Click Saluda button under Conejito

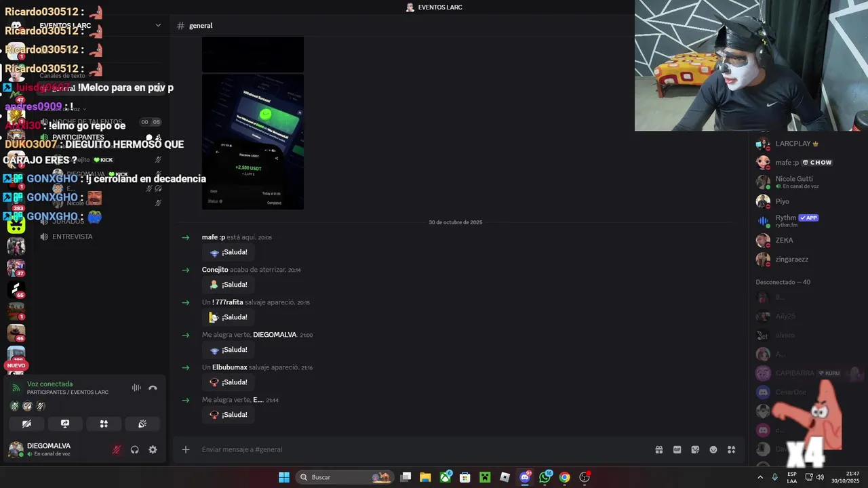pos(228,285)
